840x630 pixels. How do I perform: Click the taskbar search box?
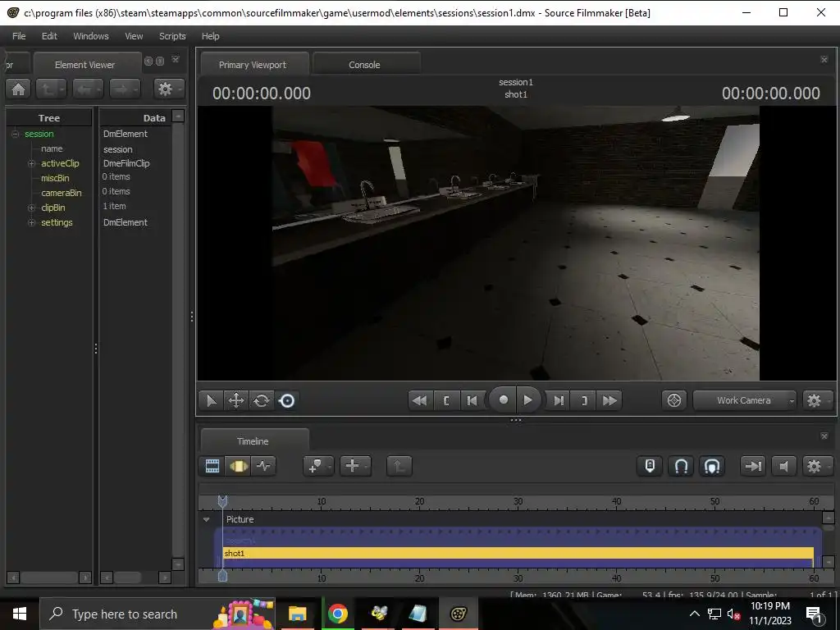[157, 614]
